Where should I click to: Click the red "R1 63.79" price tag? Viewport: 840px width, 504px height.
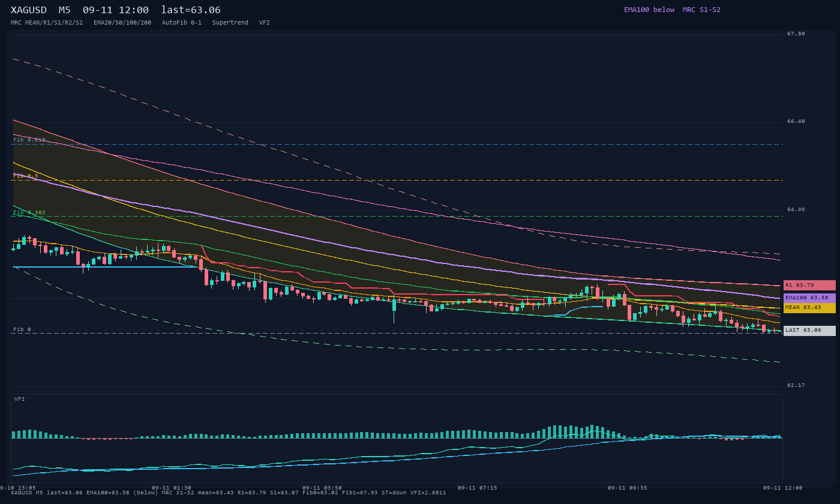[x=809, y=286]
